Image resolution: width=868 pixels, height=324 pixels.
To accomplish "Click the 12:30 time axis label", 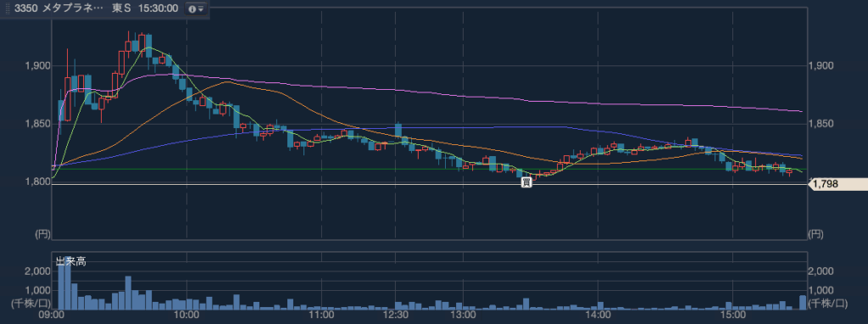I will coord(395,316).
